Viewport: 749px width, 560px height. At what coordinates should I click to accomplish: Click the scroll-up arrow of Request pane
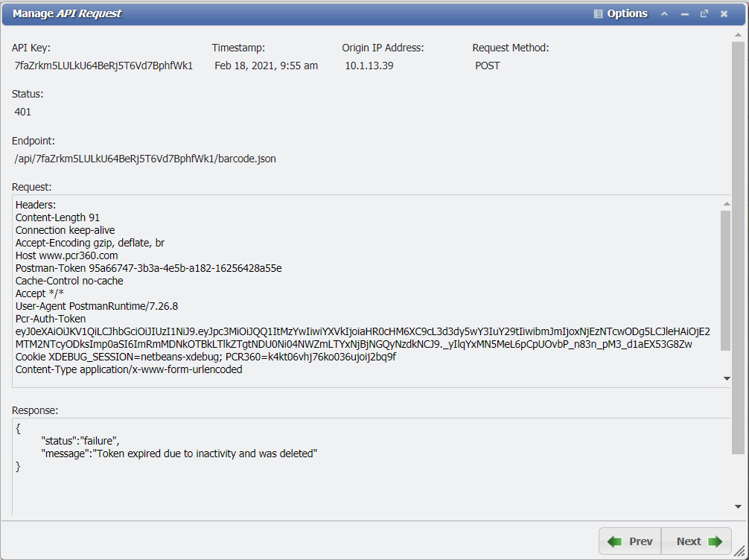click(727, 202)
